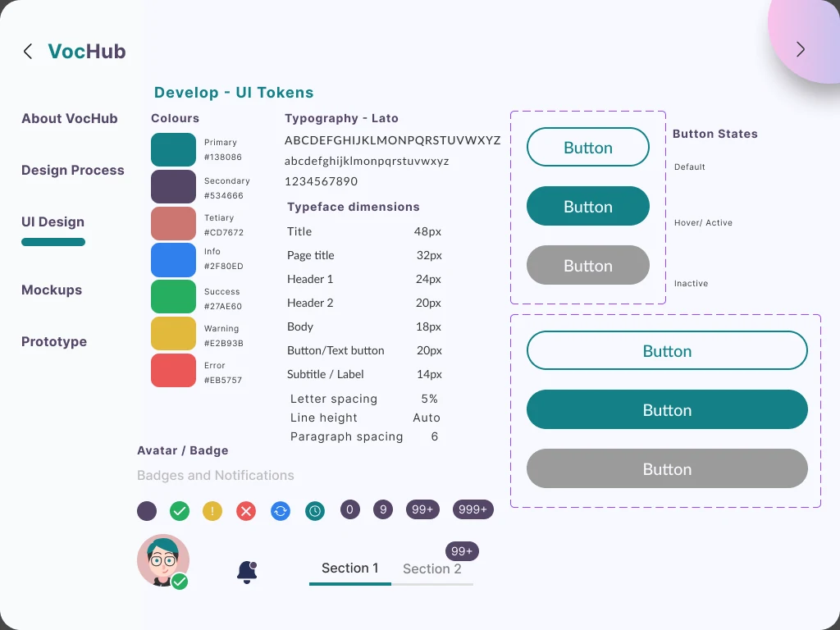This screenshot has height=630, width=840.
Task: Click the wide teal filled Button
Action: pyautogui.click(x=667, y=410)
